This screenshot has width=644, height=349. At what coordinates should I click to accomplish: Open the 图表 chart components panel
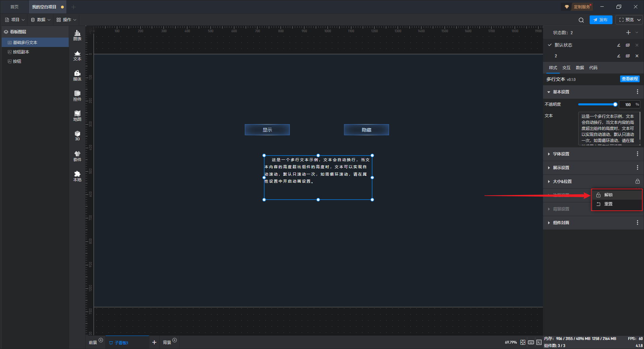click(77, 35)
